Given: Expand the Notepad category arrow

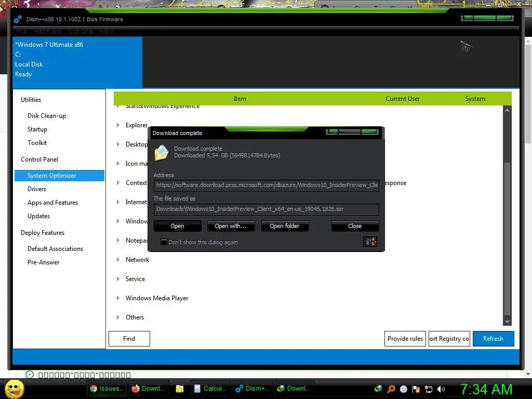Looking at the screenshot, I should tap(118, 240).
